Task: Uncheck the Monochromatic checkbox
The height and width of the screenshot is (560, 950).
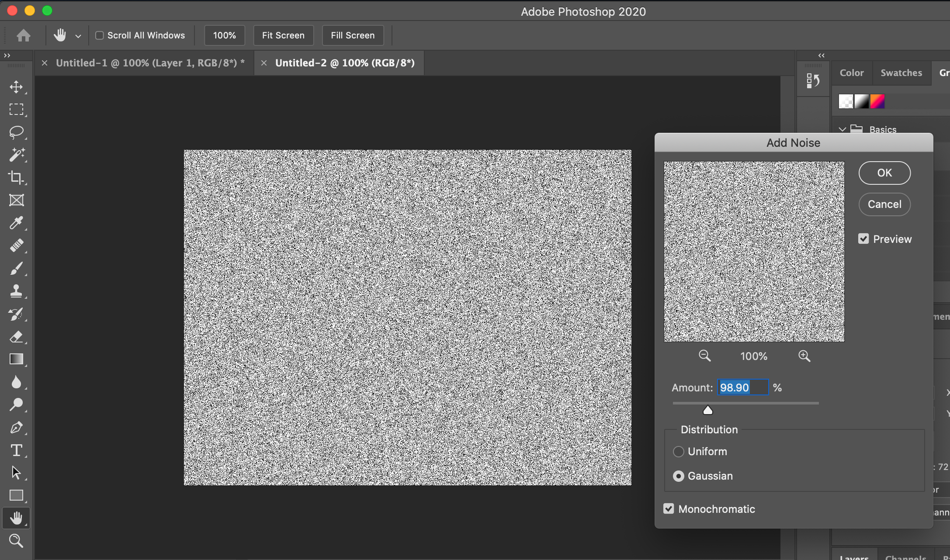Action: point(669,508)
